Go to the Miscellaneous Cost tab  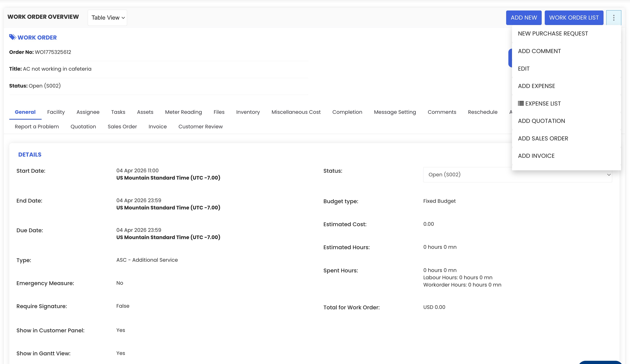click(296, 112)
